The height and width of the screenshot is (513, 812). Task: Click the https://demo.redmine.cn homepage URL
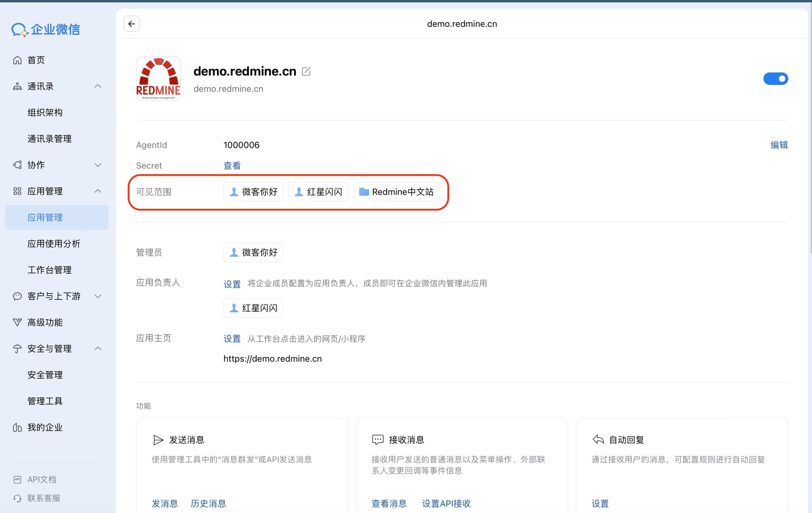click(x=273, y=359)
